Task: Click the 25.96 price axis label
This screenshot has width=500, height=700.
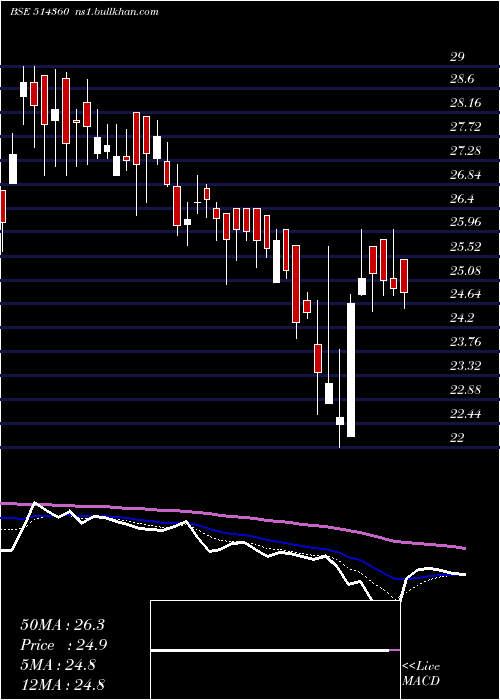Action: (466, 222)
